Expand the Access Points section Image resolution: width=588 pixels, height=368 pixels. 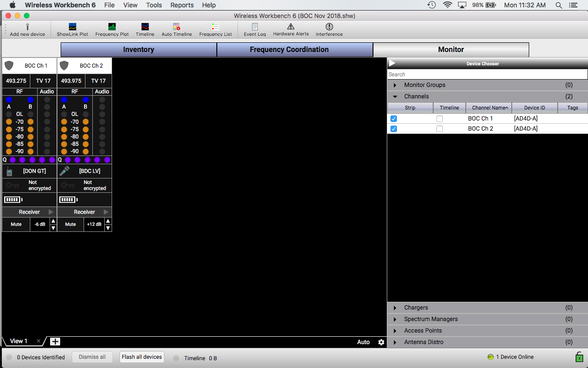point(395,331)
